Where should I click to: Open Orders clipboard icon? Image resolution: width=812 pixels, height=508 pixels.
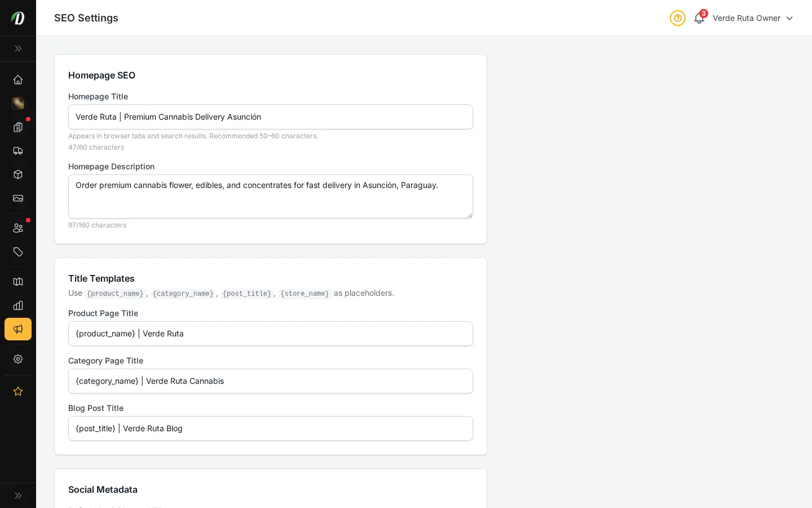(18, 127)
